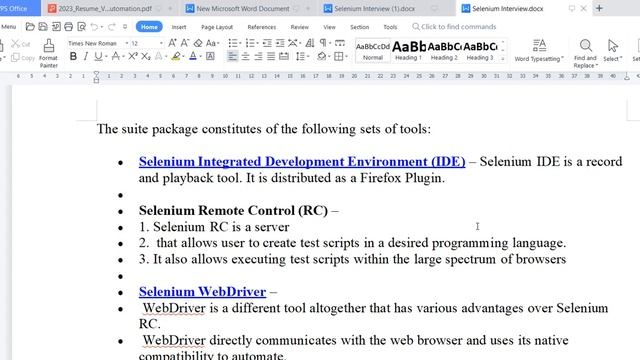Click the Character Border icon
Image resolution: width=640 pixels, height=360 pixels.
point(210,56)
